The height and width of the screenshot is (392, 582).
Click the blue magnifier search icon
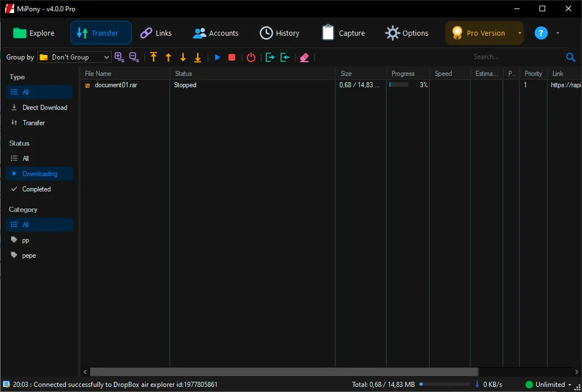coord(571,57)
